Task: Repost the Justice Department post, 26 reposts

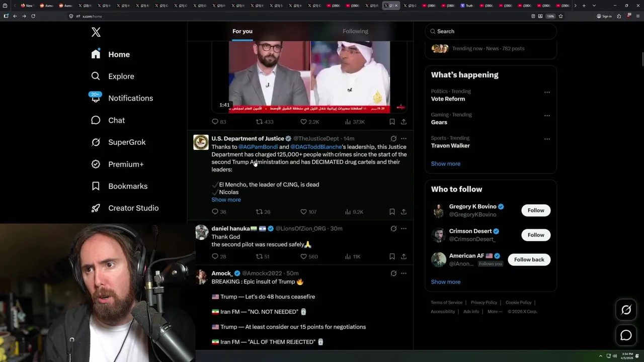Action: (263, 212)
